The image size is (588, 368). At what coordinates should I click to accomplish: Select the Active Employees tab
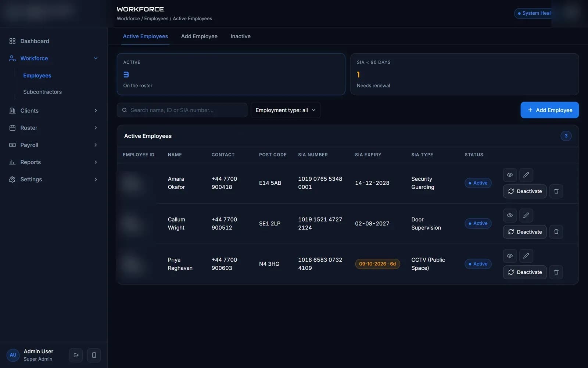(145, 36)
